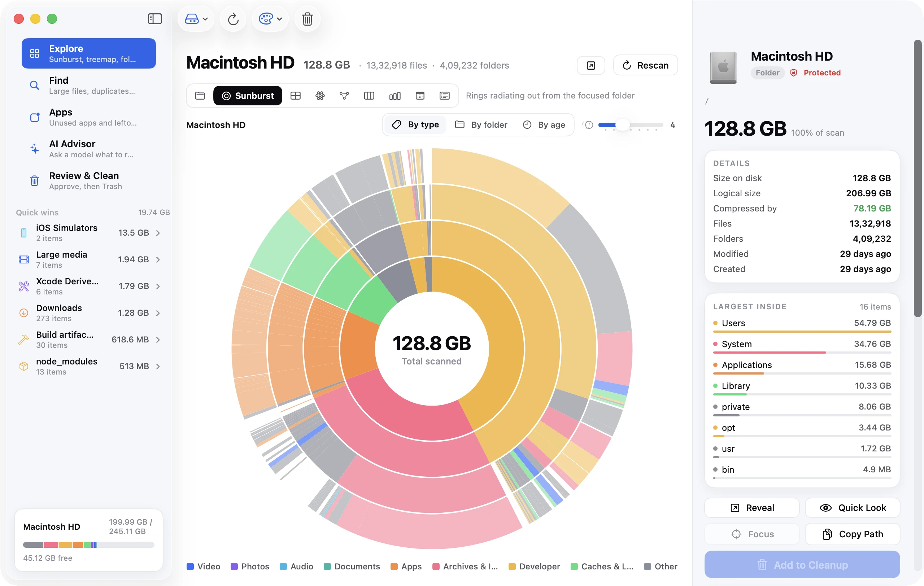
Task: Open the node_modules quick win row
Action: (89, 366)
